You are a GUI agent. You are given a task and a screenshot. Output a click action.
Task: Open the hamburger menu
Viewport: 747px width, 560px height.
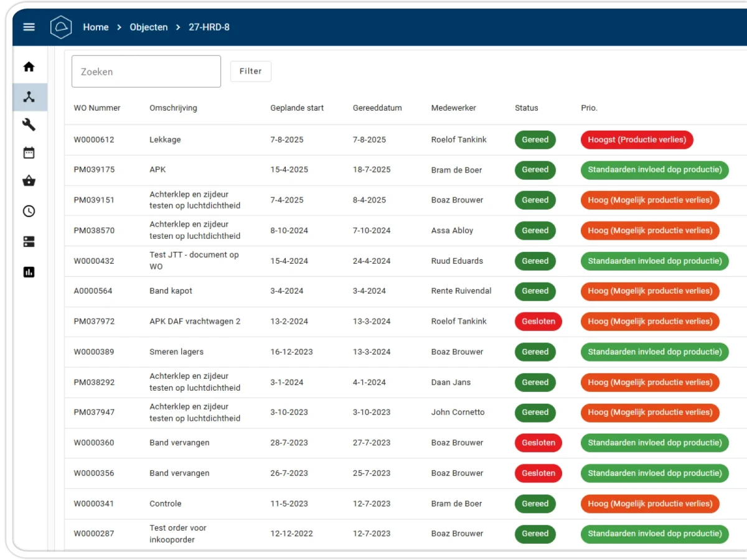pyautogui.click(x=29, y=27)
